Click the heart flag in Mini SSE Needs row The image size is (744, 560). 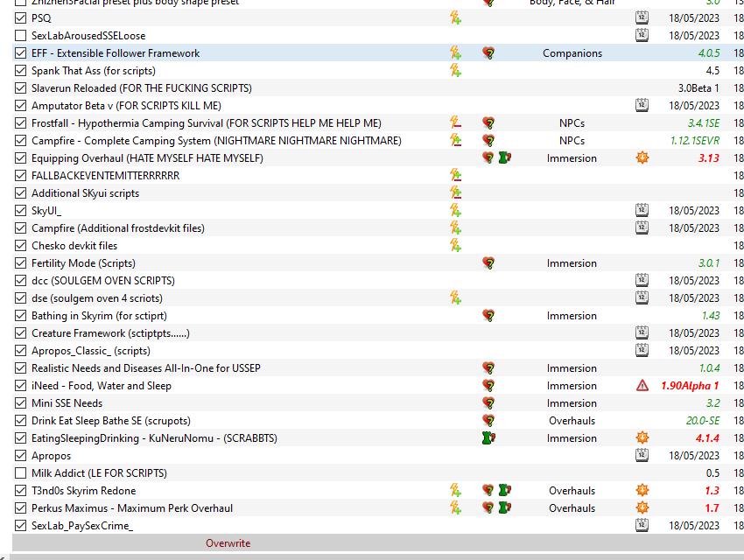pyautogui.click(x=488, y=403)
